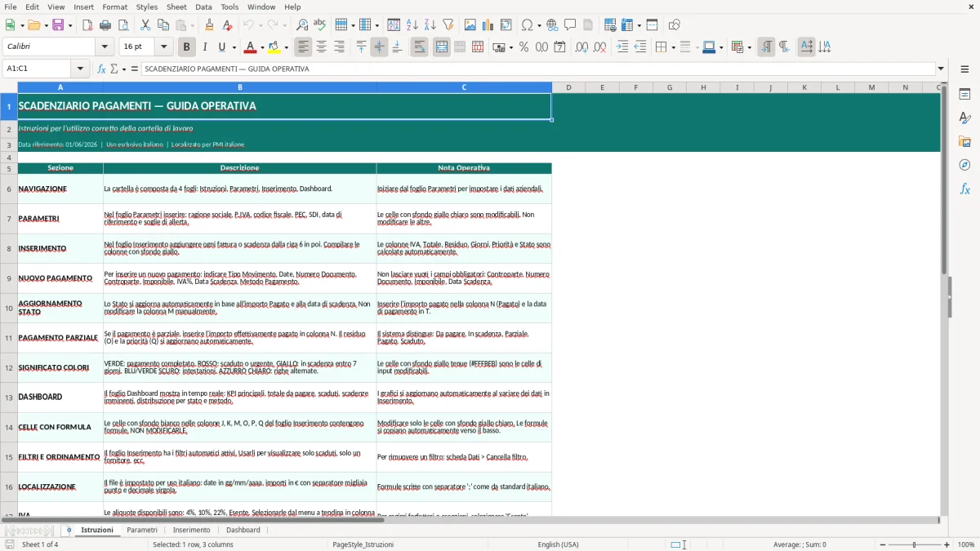The width and height of the screenshot is (980, 551).
Task: Run the spelling check
Action: [320, 25]
